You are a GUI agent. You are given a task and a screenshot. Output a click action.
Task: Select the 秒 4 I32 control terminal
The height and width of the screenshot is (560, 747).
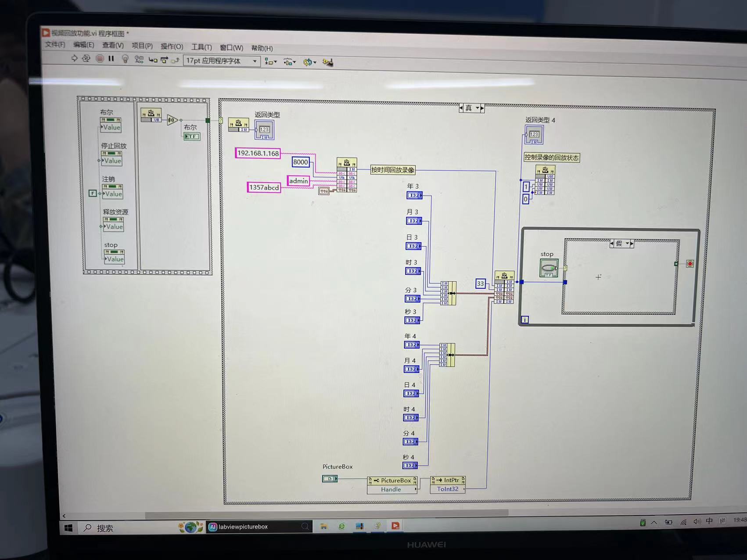[x=410, y=465]
